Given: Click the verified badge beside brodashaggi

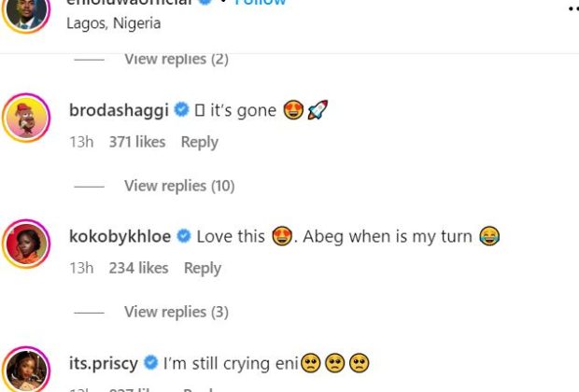Looking at the screenshot, I should (182, 111).
